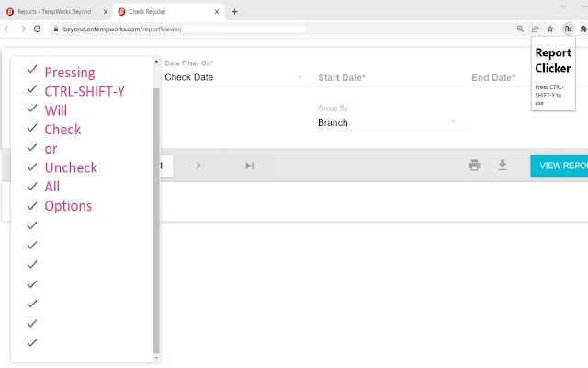
Task: Open the Report Clicker extension icon
Action: [x=569, y=29]
